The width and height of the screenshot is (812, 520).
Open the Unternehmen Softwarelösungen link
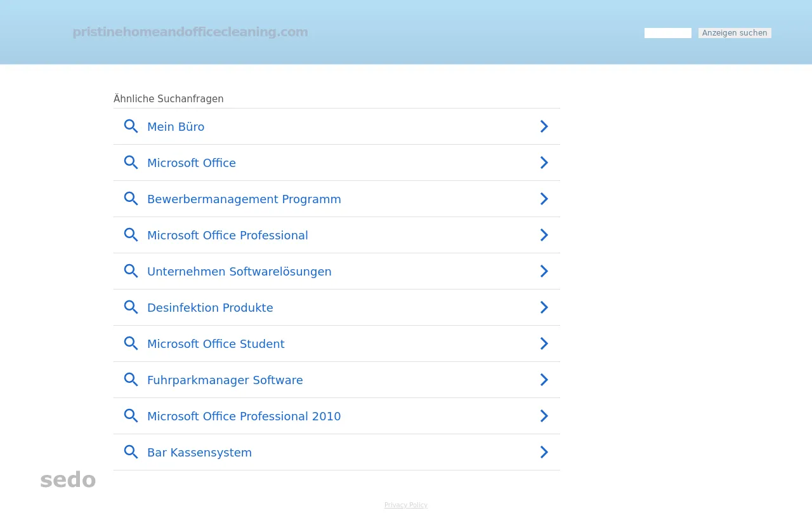(x=239, y=272)
